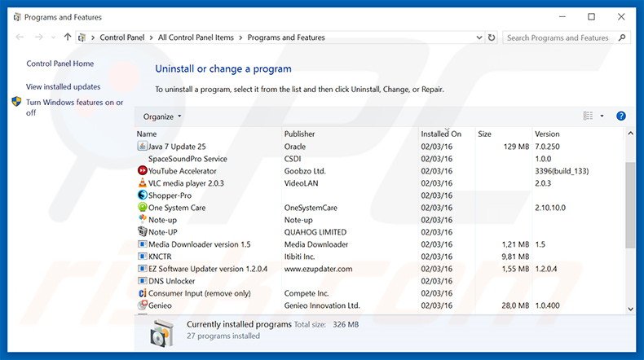Image resolution: width=644 pixels, height=360 pixels.
Task: Click the Windows features shield icon
Action: click(x=16, y=101)
